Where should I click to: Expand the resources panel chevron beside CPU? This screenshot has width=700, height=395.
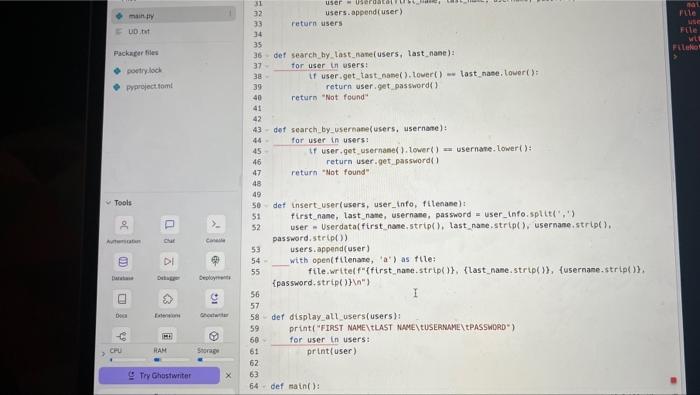point(104,354)
